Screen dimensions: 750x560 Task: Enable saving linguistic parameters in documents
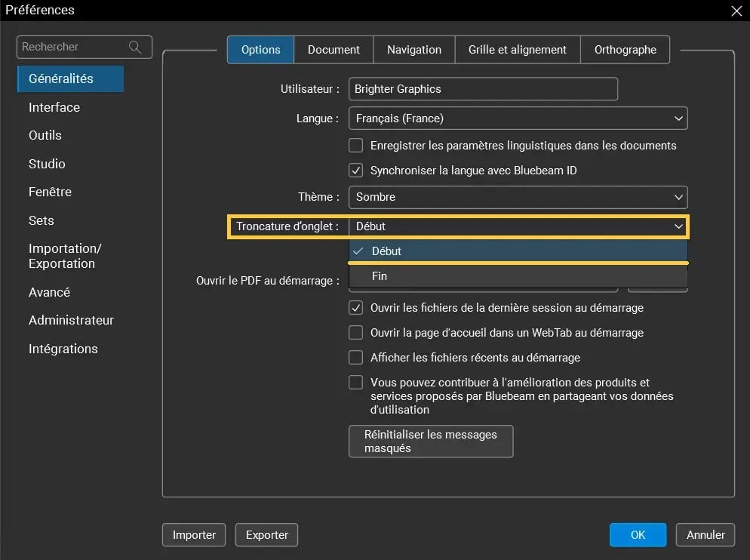point(355,145)
